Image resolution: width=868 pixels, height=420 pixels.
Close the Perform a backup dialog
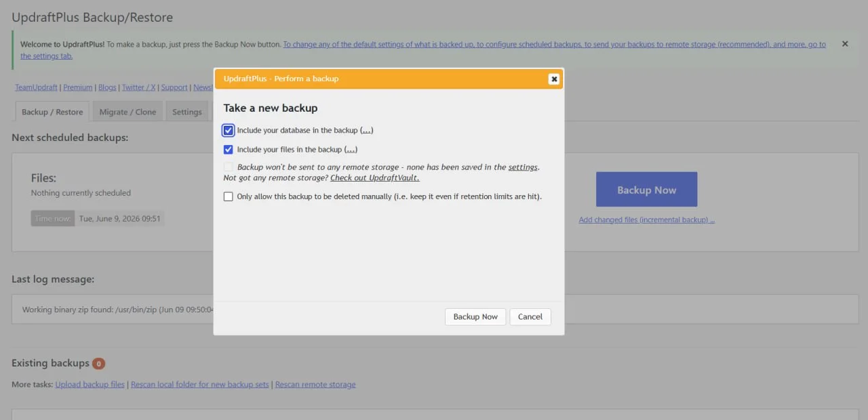554,79
